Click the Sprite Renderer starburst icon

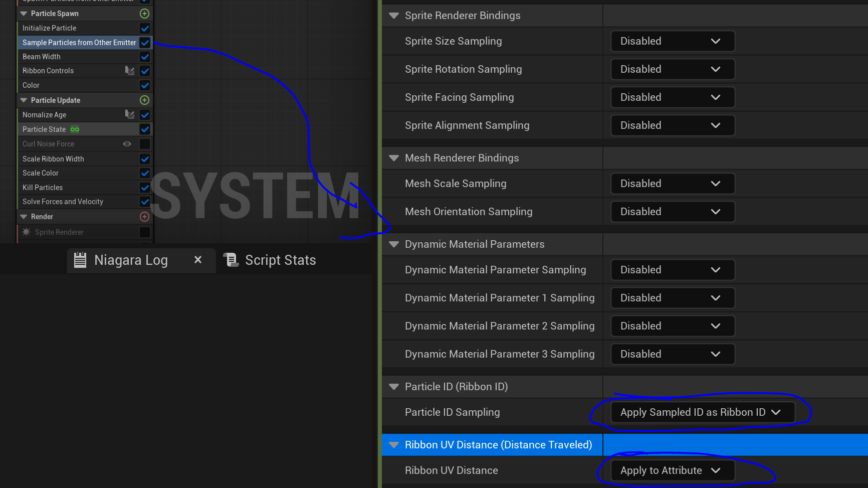27,232
